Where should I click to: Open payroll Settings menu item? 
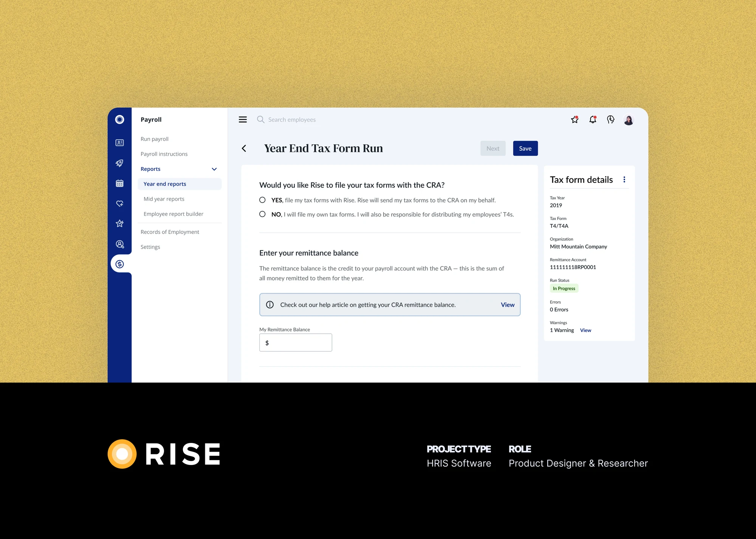(150, 247)
